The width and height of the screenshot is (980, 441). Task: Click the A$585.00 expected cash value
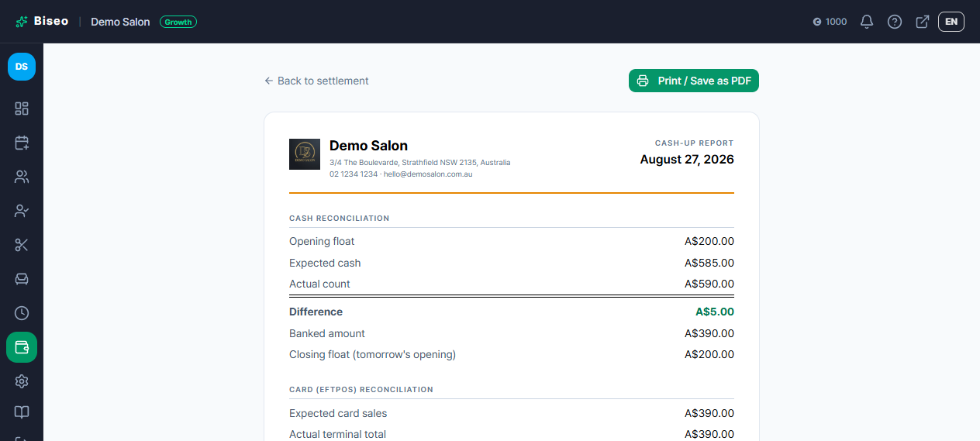[709, 263]
